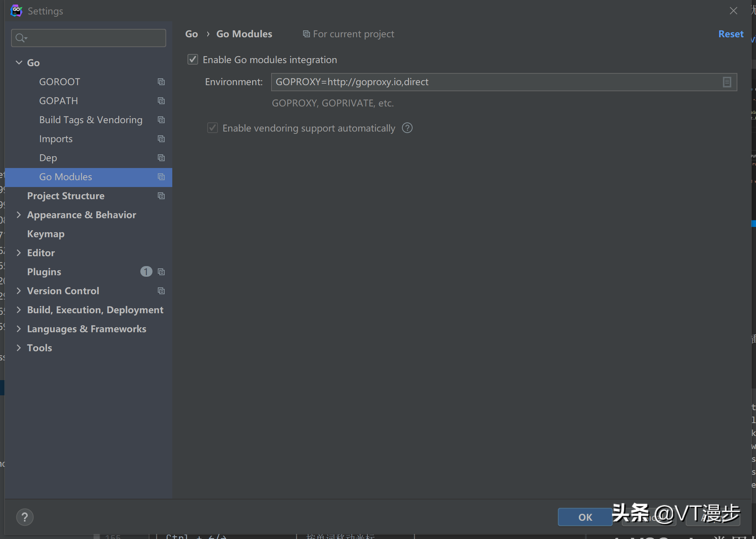
Task: Click the GOPATH copy icon
Action: (x=161, y=100)
